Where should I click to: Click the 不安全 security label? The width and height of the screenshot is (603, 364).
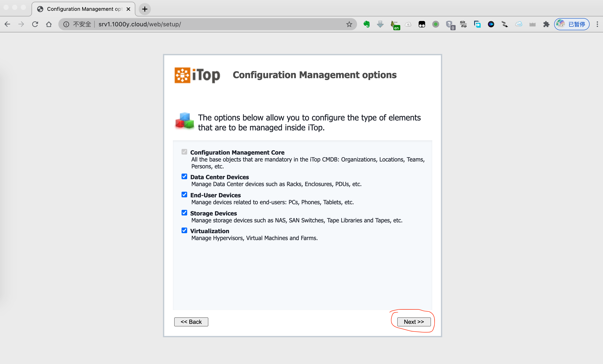coord(82,24)
